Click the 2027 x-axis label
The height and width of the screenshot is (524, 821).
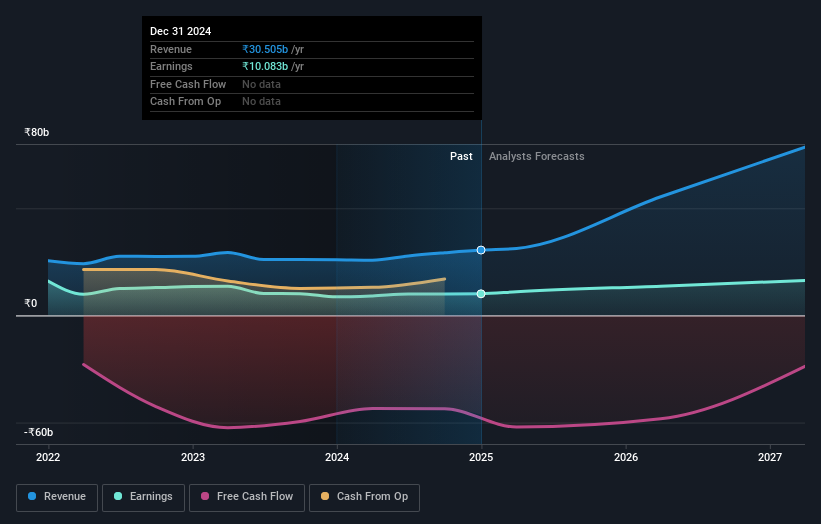[x=770, y=457]
